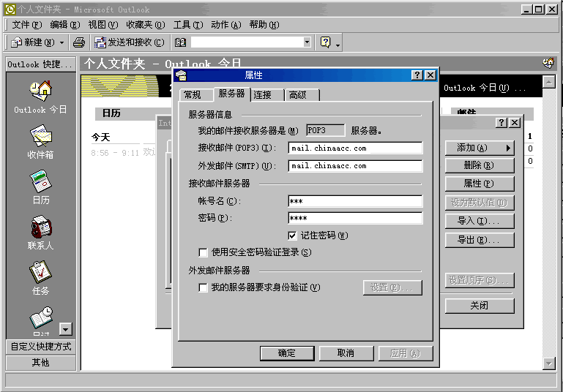Viewport: 563px width, 392px height.
Task: Open Outlook 今日 shortcut icon
Action: [x=40, y=91]
